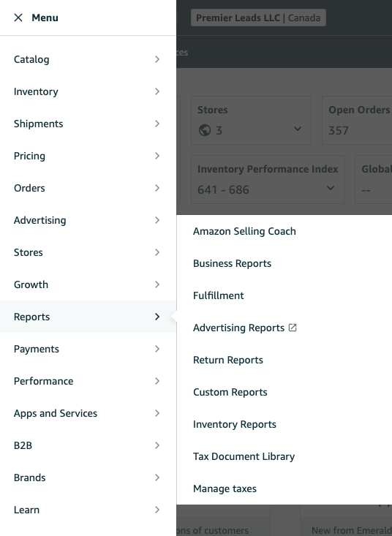392x536 pixels.
Task: Open the Fulfillment reports link
Action: 219,295
